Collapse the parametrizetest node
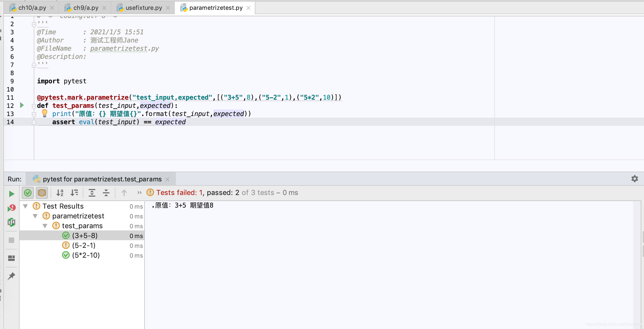 [x=35, y=216]
